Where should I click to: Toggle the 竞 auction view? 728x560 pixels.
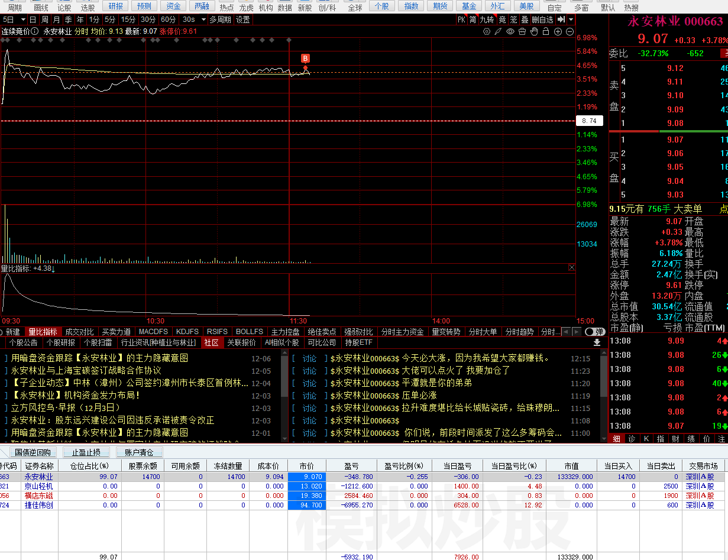pyautogui.click(x=502, y=20)
